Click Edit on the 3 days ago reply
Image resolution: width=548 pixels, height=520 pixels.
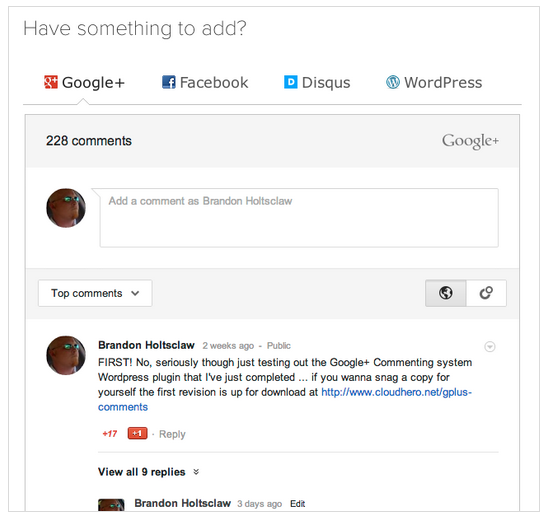[297, 504]
